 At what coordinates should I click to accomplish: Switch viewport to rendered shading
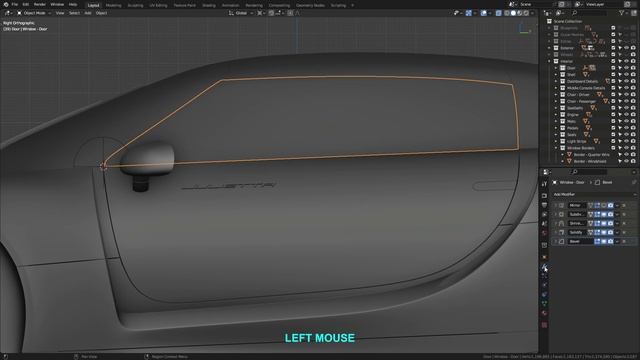click(x=526, y=13)
